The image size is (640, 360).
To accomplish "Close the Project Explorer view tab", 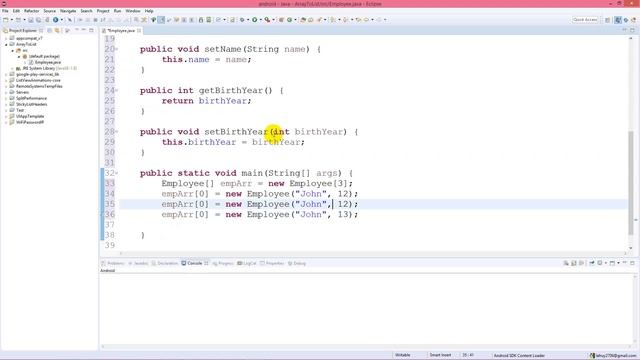I will pos(41,31).
